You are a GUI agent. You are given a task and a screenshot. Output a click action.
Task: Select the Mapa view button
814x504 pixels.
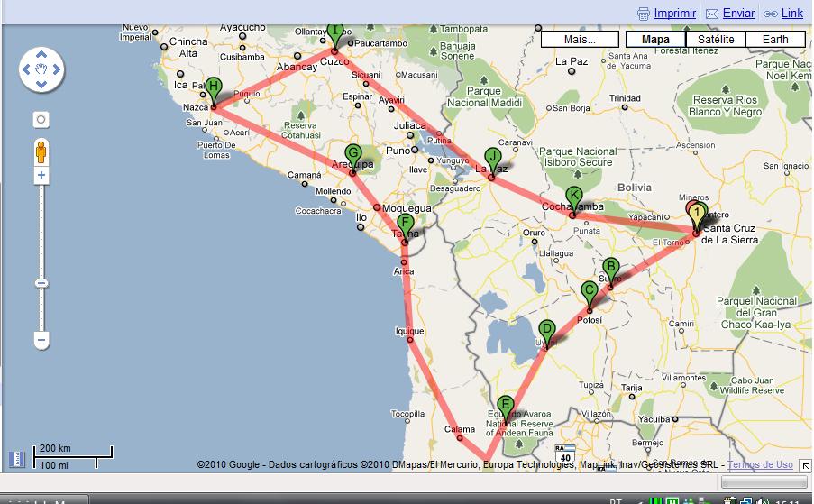(x=654, y=40)
